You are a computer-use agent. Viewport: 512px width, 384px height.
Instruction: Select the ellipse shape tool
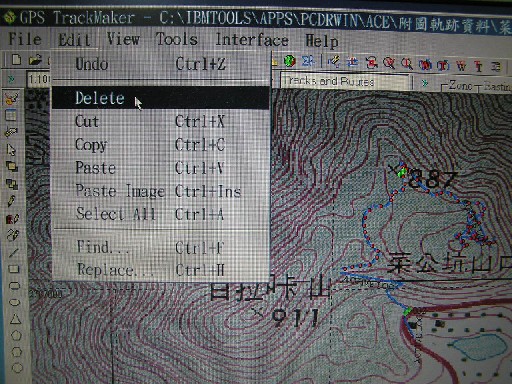[x=15, y=302]
